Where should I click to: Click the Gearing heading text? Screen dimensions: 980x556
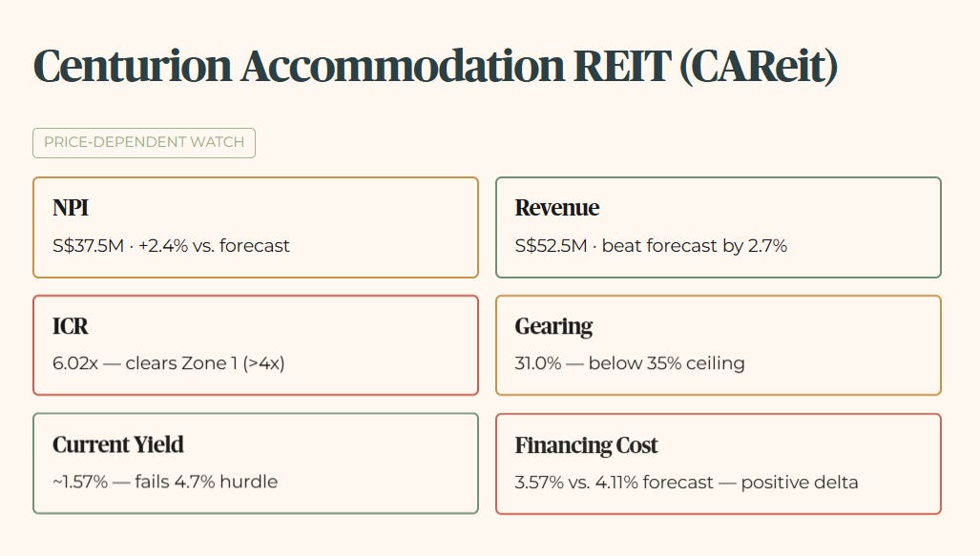pyautogui.click(x=553, y=327)
